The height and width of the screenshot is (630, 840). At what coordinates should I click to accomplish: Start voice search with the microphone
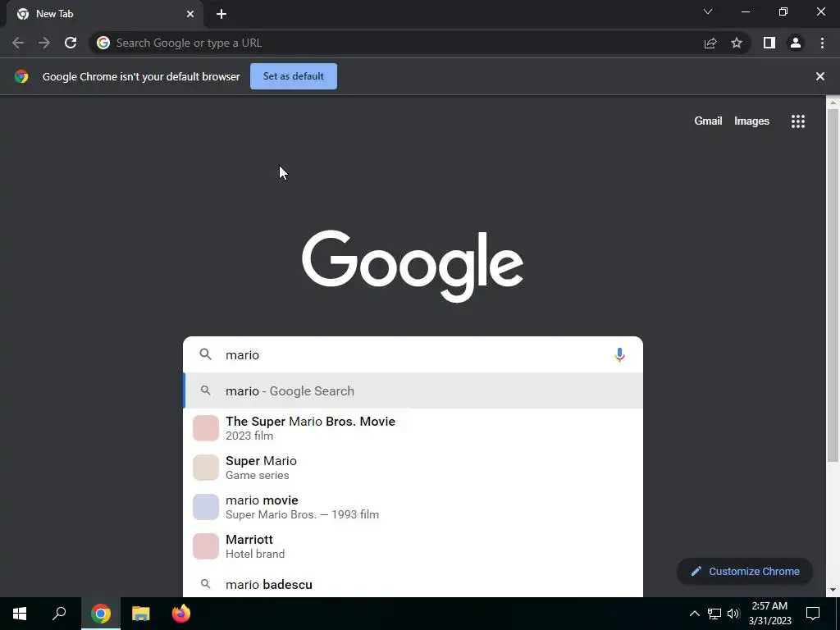[x=619, y=354]
